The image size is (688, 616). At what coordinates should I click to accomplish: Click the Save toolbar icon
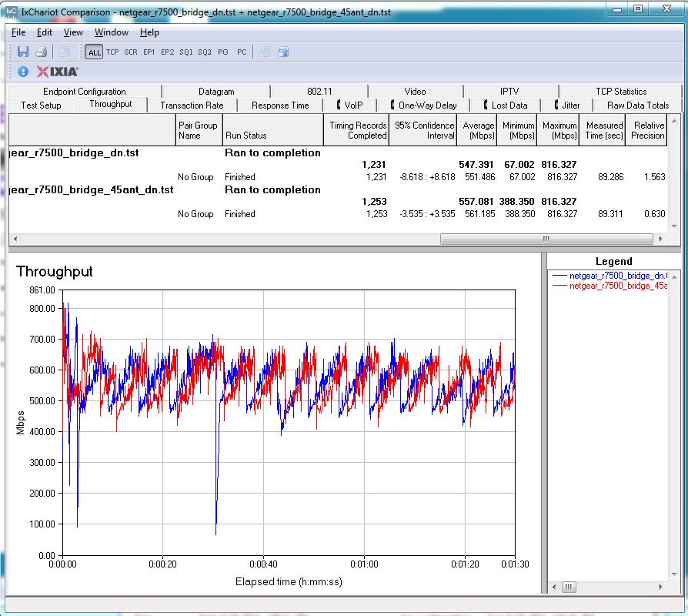click(23, 52)
